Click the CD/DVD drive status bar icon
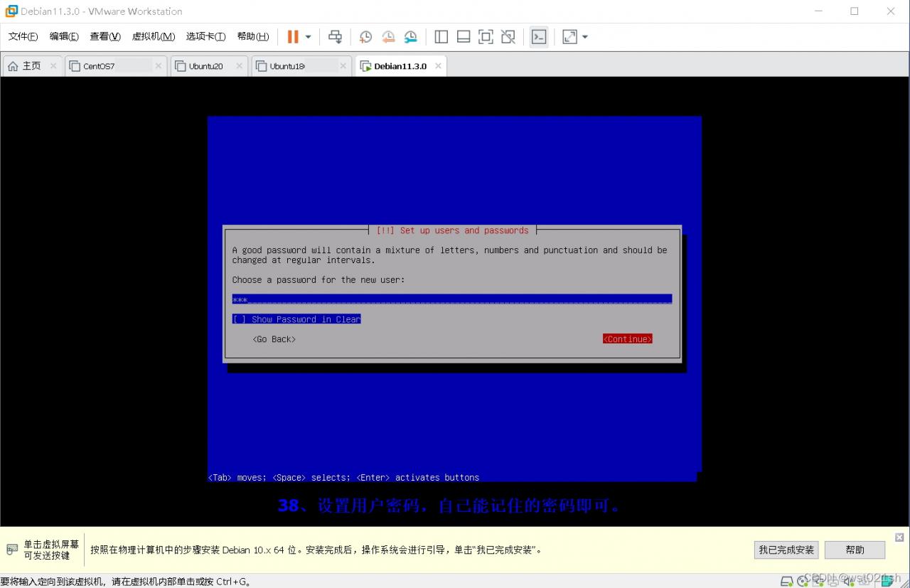This screenshot has width=910, height=588. coord(803,581)
